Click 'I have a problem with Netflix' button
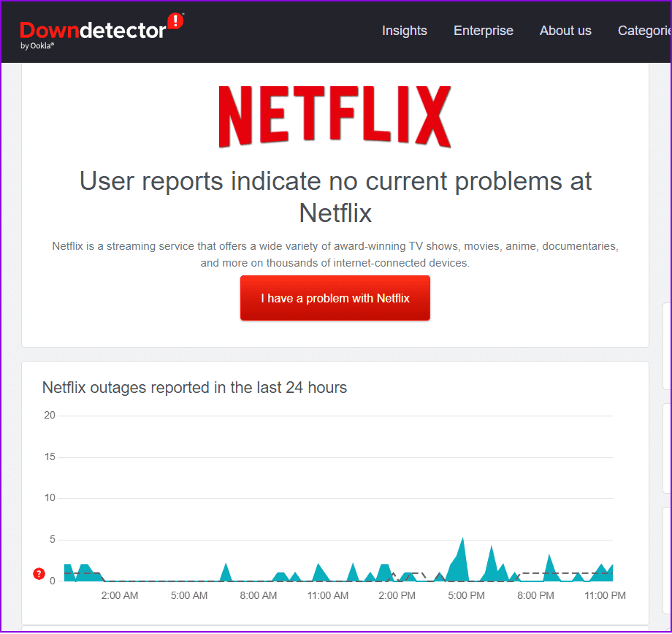672x634 pixels. point(335,298)
